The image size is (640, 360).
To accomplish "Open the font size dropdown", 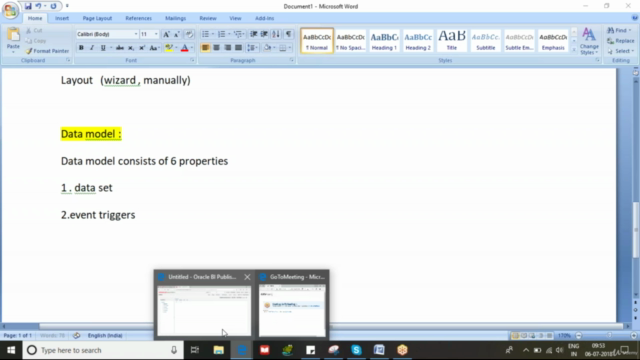I will [x=156, y=34].
